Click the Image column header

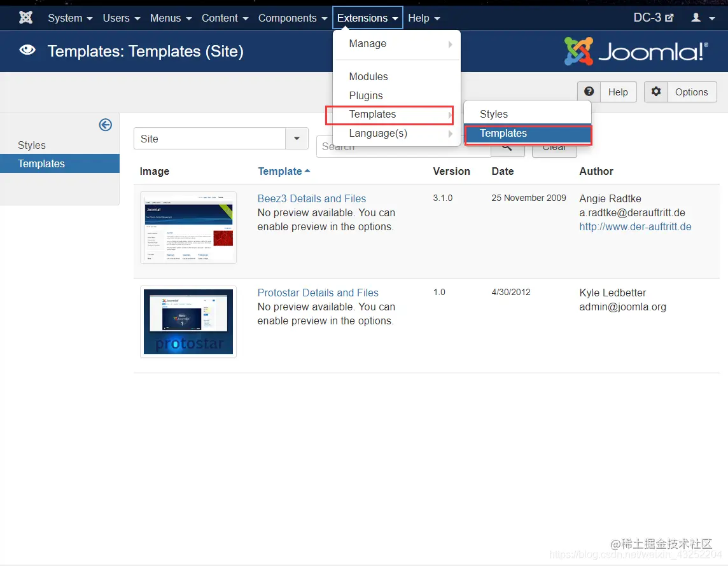155,171
